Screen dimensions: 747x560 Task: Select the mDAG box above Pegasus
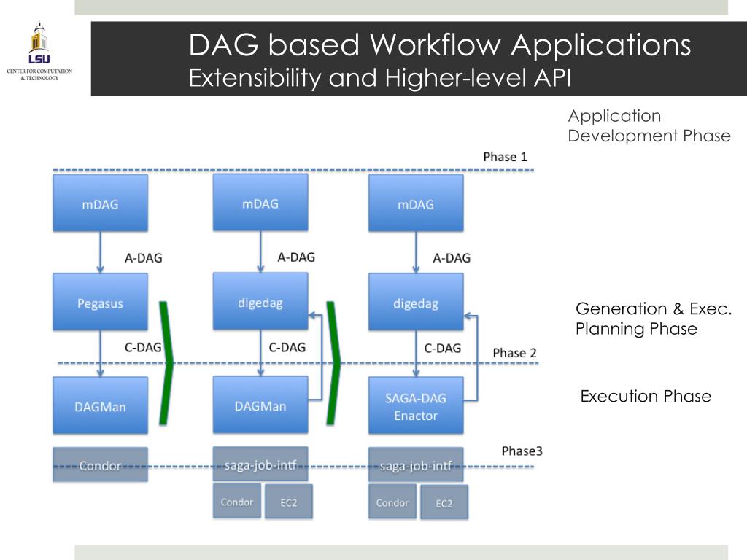[x=100, y=203]
